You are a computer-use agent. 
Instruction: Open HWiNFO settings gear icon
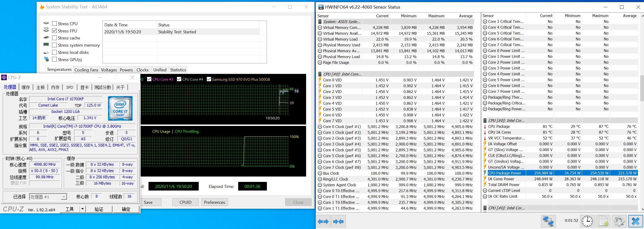pyautogui.click(x=619, y=221)
